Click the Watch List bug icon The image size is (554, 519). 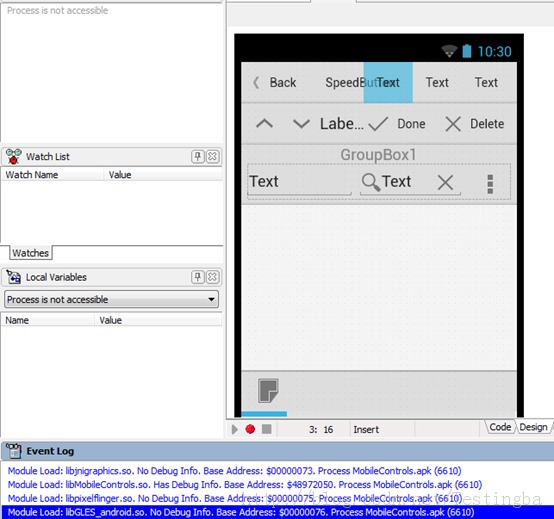point(13,156)
